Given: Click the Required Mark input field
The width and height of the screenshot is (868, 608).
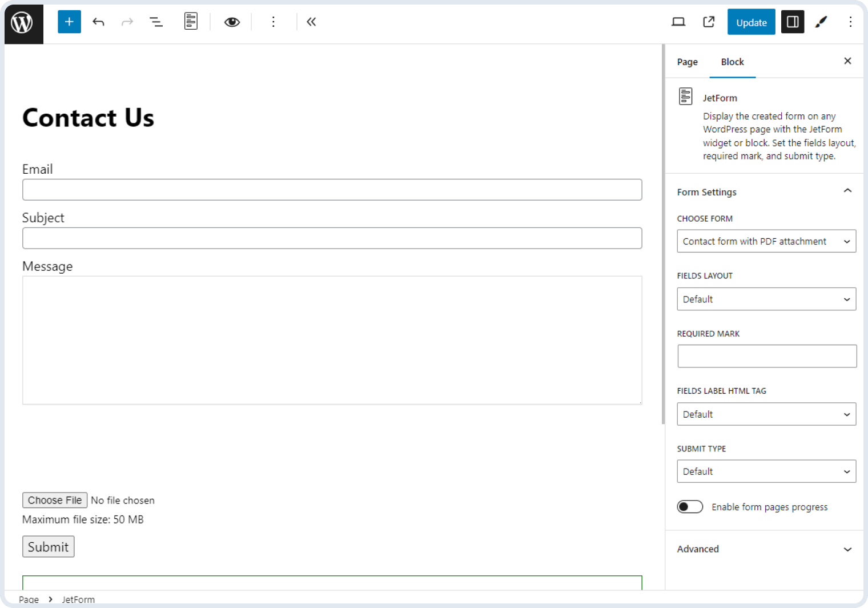Looking at the screenshot, I should 767,356.
